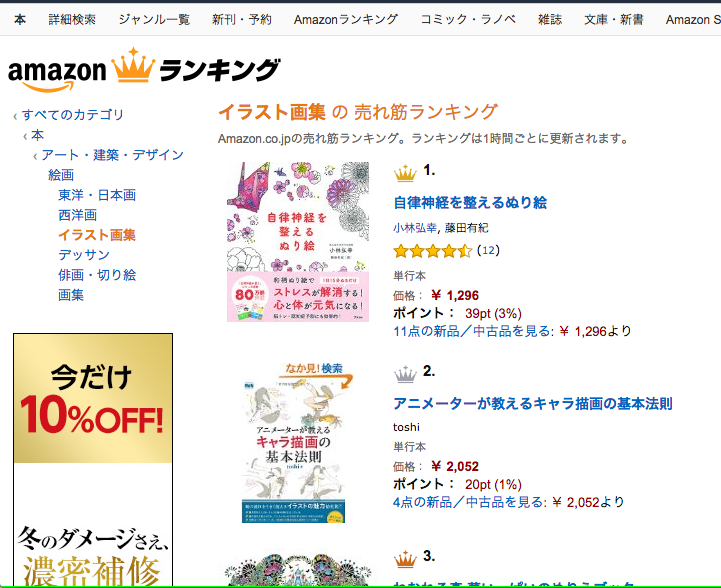The height and width of the screenshot is (588, 721).
Task: Select 東洋・日本画 category
Action: 97,195
